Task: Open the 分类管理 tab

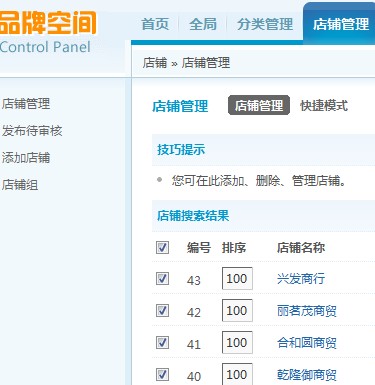Action: tap(265, 24)
